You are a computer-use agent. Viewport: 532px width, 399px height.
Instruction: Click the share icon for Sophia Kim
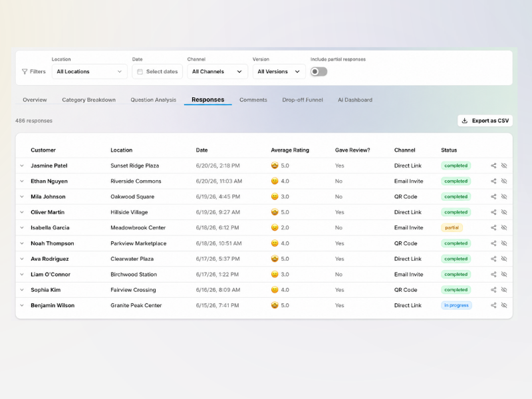click(493, 290)
